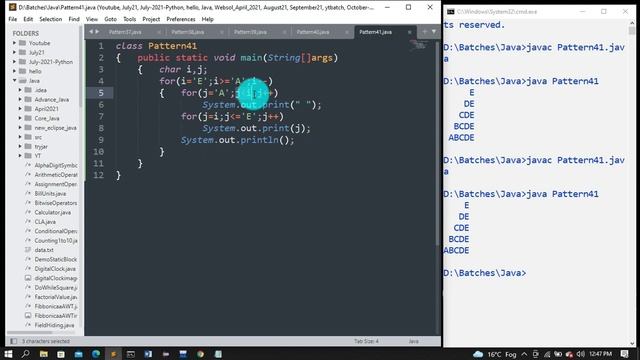Open the Preferences menu
This screenshot has width=640, height=360.
[x=180, y=19]
